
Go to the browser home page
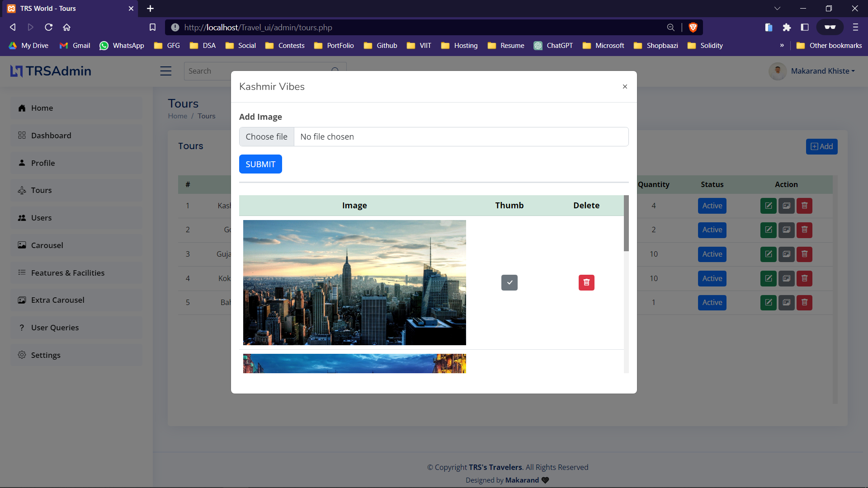(x=66, y=27)
